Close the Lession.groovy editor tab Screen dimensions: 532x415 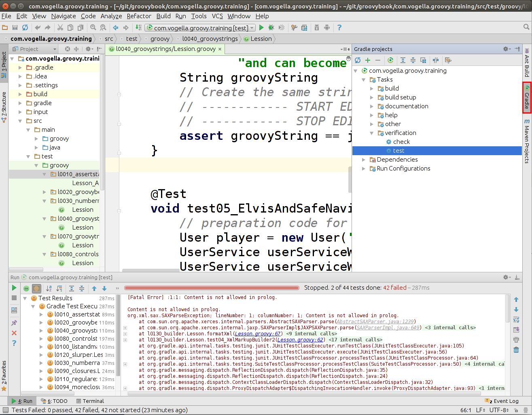(220, 49)
